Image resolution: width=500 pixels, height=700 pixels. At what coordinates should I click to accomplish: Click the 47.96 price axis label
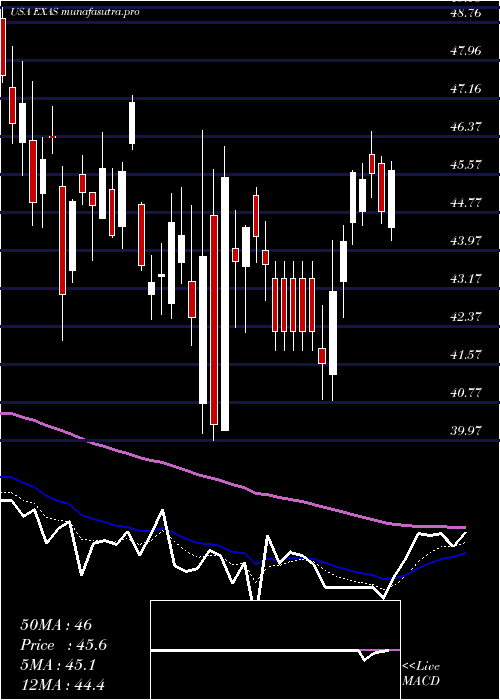point(467,51)
